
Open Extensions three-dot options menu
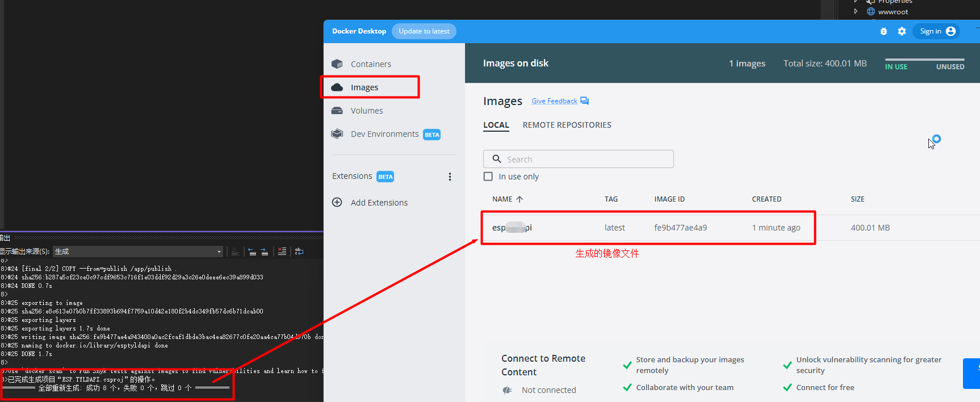click(450, 177)
